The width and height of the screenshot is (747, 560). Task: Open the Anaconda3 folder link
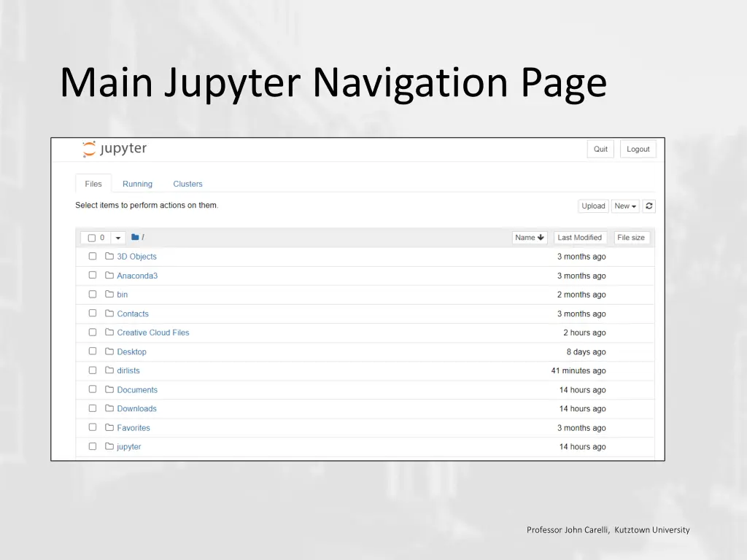[x=137, y=276]
